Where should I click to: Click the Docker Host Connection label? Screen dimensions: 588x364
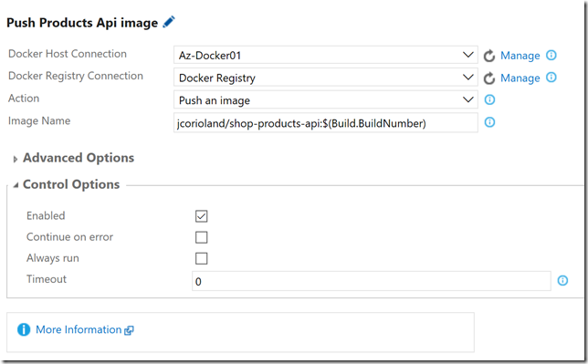point(68,54)
